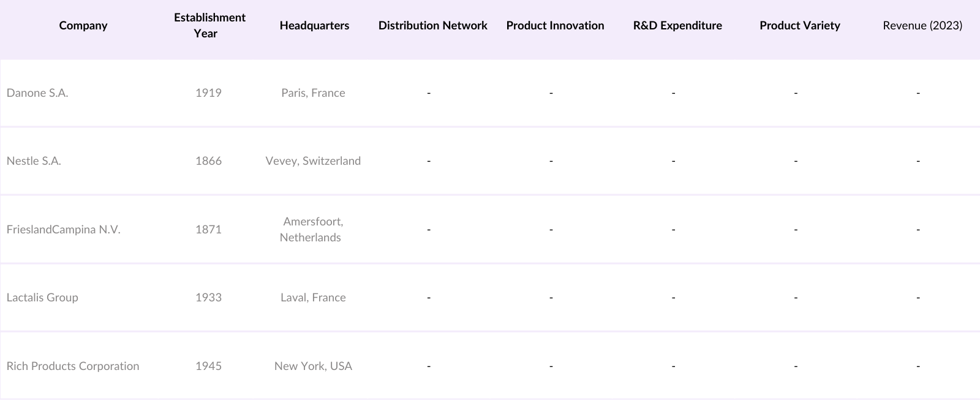Select the Rich Products Corporation name
The height and width of the screenshot is (400, 980).
click(x=73, y=366)
